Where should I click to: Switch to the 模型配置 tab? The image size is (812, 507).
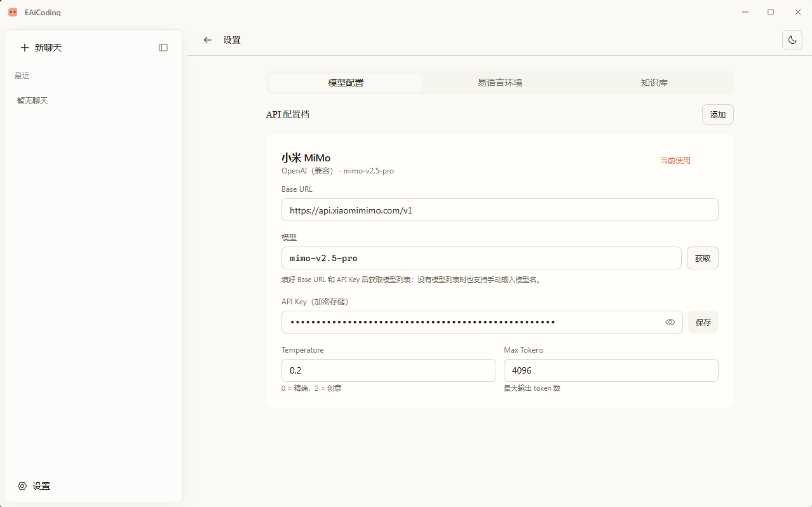[x=346, y=83]
